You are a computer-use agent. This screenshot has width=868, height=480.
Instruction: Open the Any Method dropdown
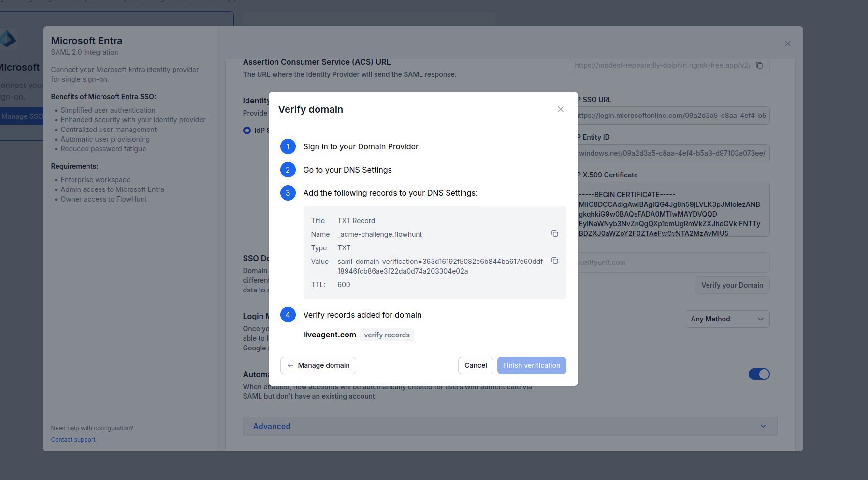click(x=727, y=319)
